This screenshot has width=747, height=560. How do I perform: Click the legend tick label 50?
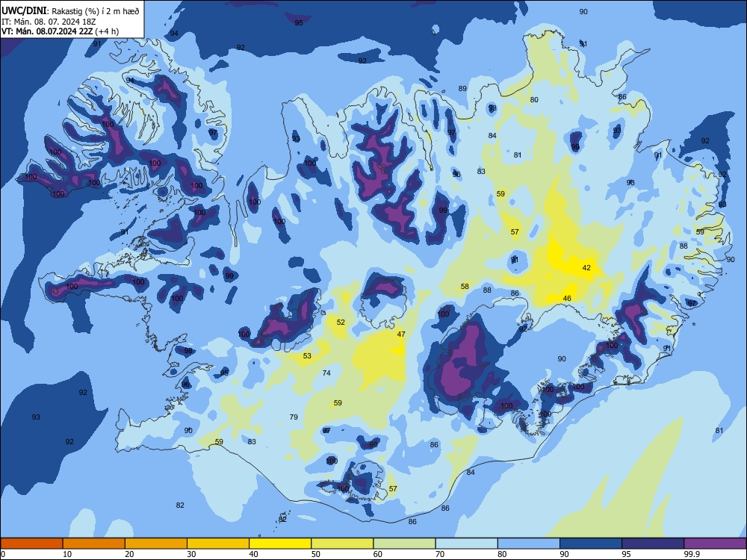tap(316, 554)
